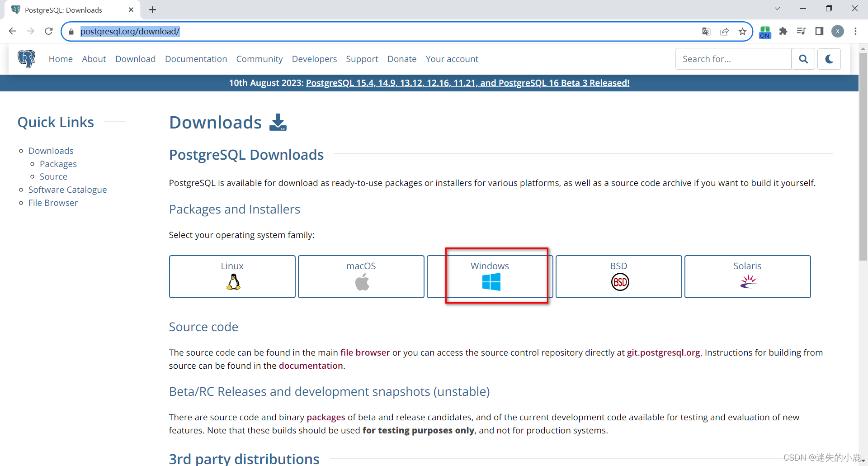Open Community in navigation
This screenshot has width=868, height=466.
[259, 59]
